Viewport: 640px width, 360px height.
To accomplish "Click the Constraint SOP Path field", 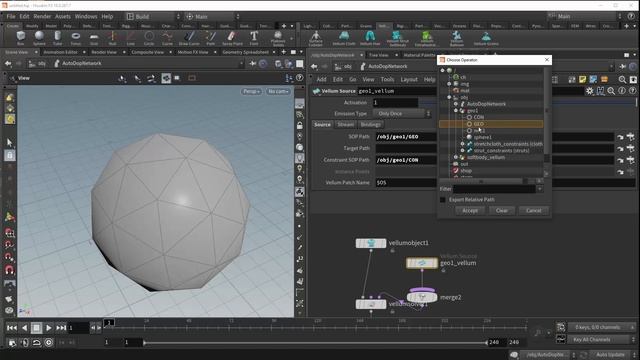I will 406,160.
